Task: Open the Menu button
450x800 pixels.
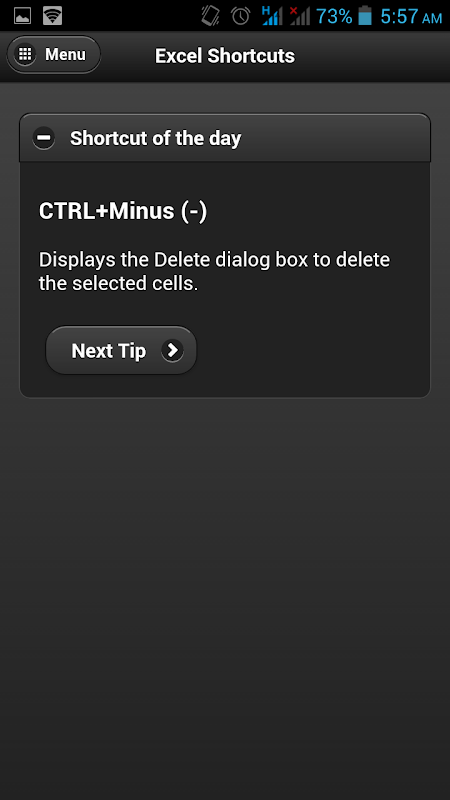Action: [54, 54]
